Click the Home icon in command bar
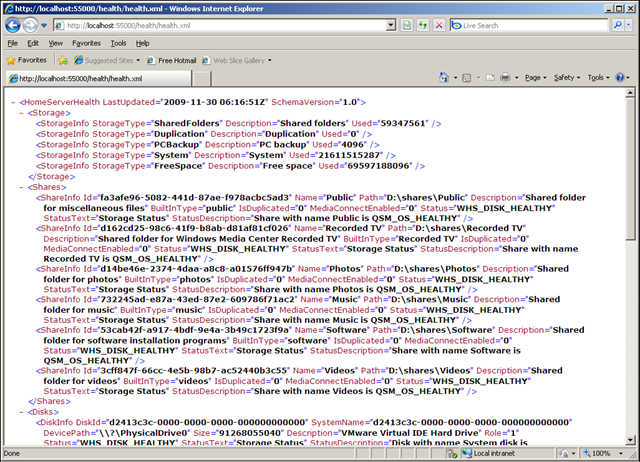The image size is (640, 462). (x=444, y=78)
